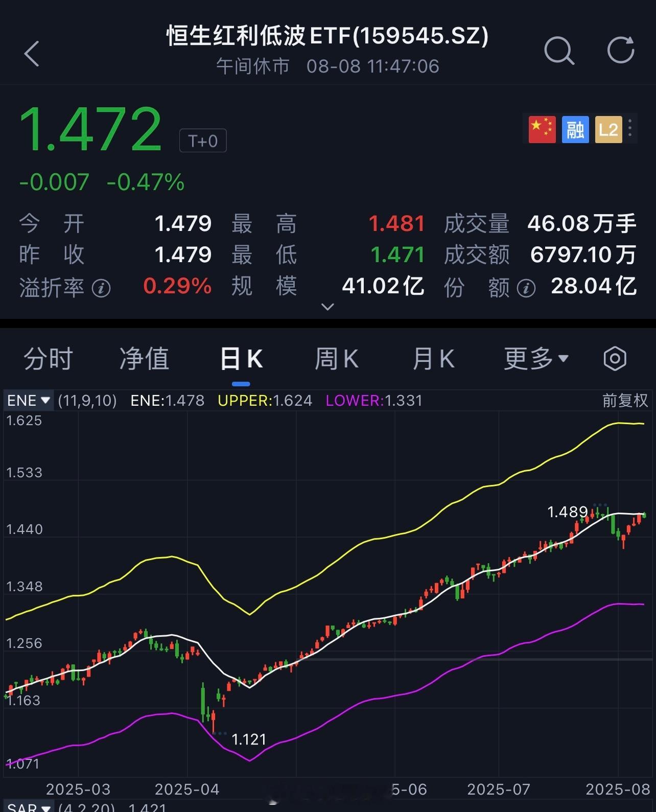Viewport: 656px width, 812px height.
Task: Tap the 1.489 high marker on chart
Action: click(568, 512)
